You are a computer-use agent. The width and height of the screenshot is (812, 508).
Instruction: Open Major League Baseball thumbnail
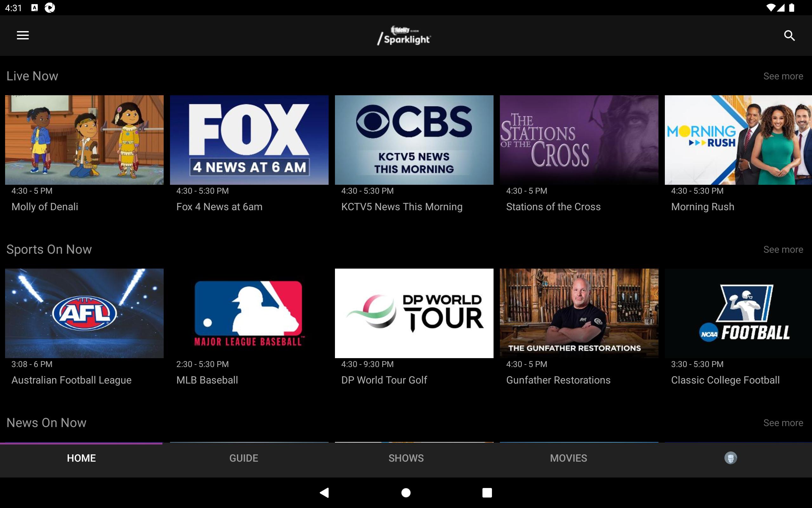click(249, 313)
